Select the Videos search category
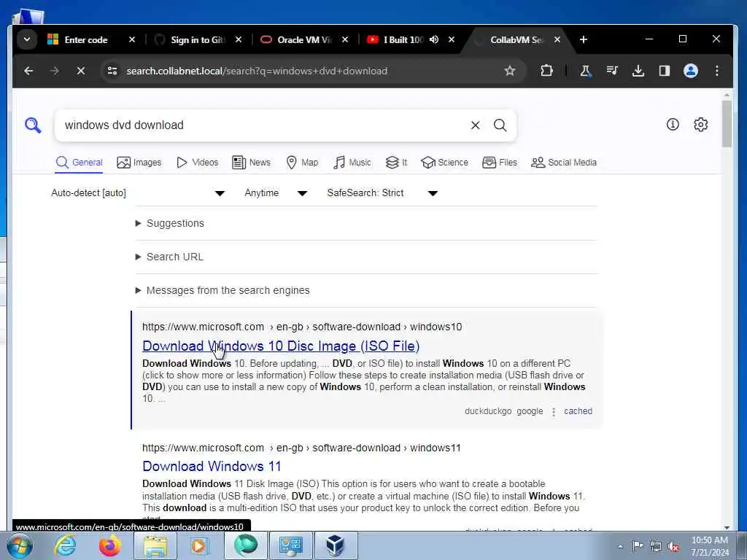The image size is (747, 560). click(x=197, y=163)
